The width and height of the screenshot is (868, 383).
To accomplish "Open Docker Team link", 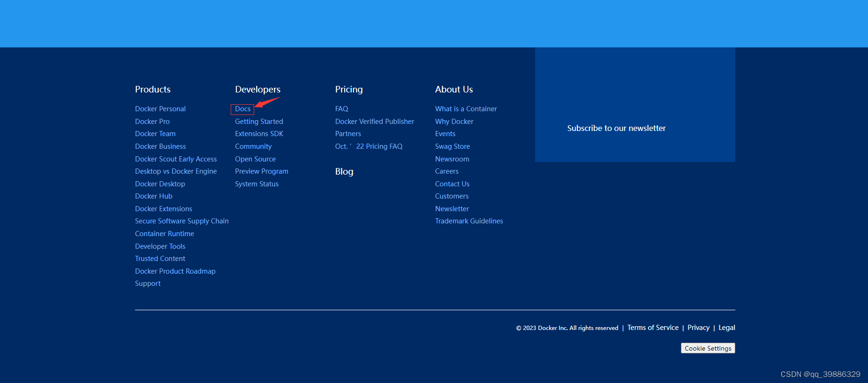I will pyautogui.click(x=155, y=134).
